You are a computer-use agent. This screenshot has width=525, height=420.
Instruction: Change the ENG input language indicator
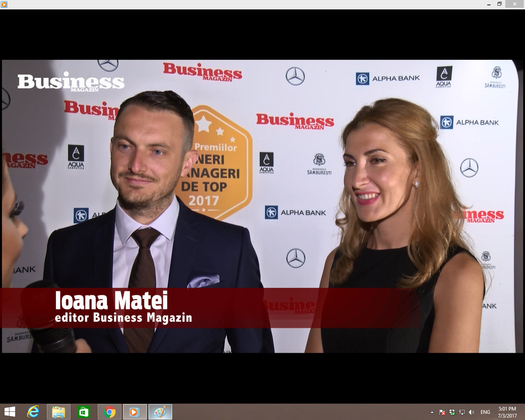(x=485, y=412)
